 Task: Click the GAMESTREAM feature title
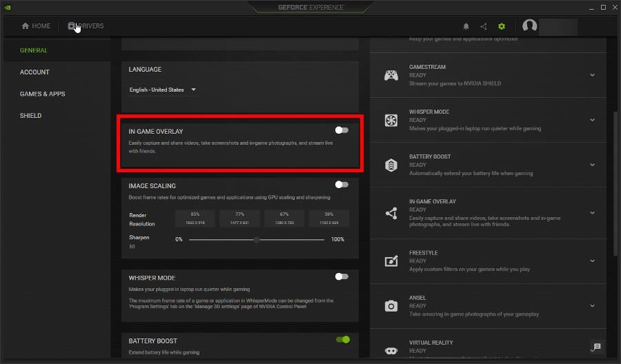tap(427, 67)
